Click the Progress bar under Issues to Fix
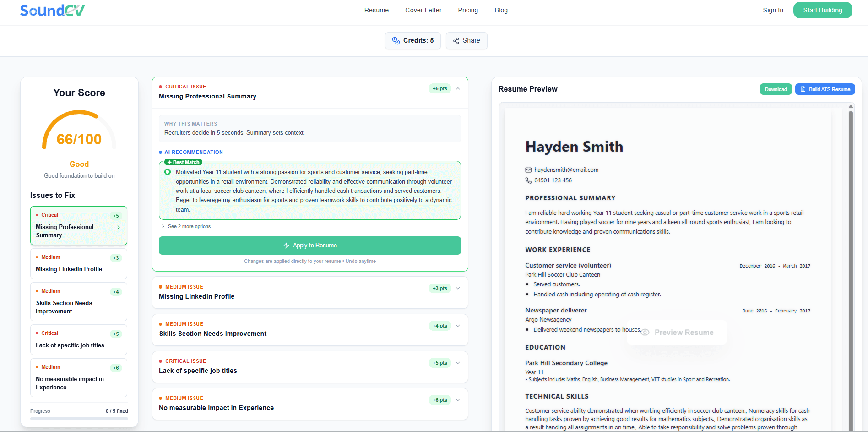The image size is (868, 432). pyautogui.click(x=79, y=418)
